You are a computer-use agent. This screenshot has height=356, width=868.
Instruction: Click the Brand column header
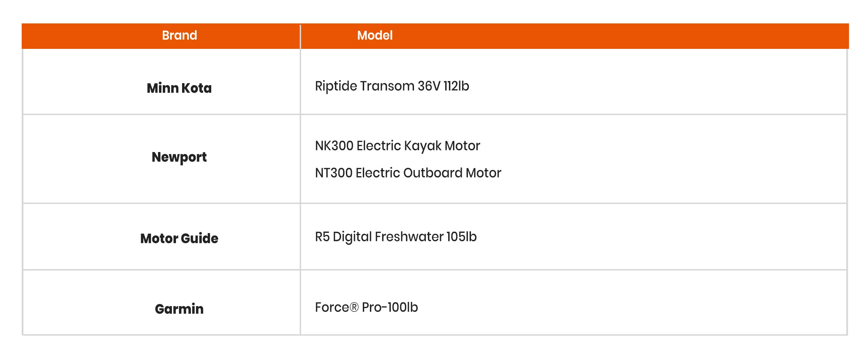click(179, 35)
